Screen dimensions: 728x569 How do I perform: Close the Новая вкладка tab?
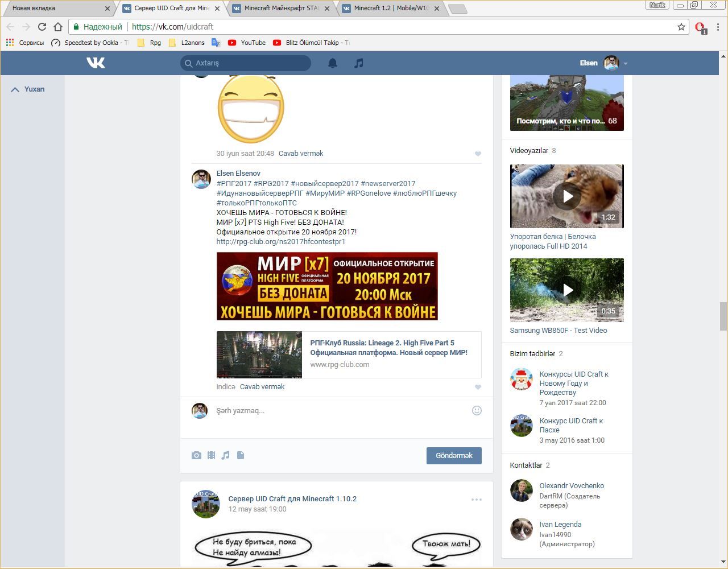[x=107, y=9]
